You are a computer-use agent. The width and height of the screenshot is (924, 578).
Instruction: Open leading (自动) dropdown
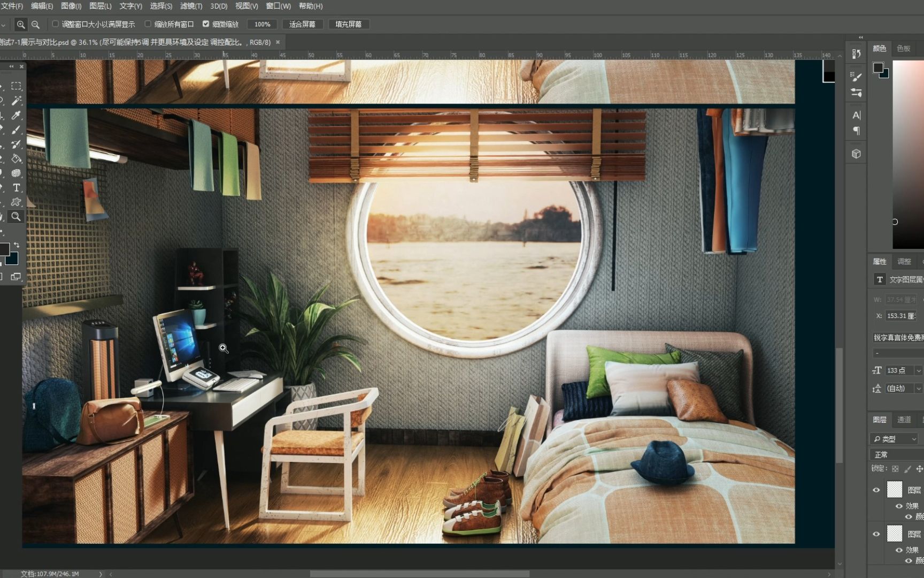click(919, 389)
